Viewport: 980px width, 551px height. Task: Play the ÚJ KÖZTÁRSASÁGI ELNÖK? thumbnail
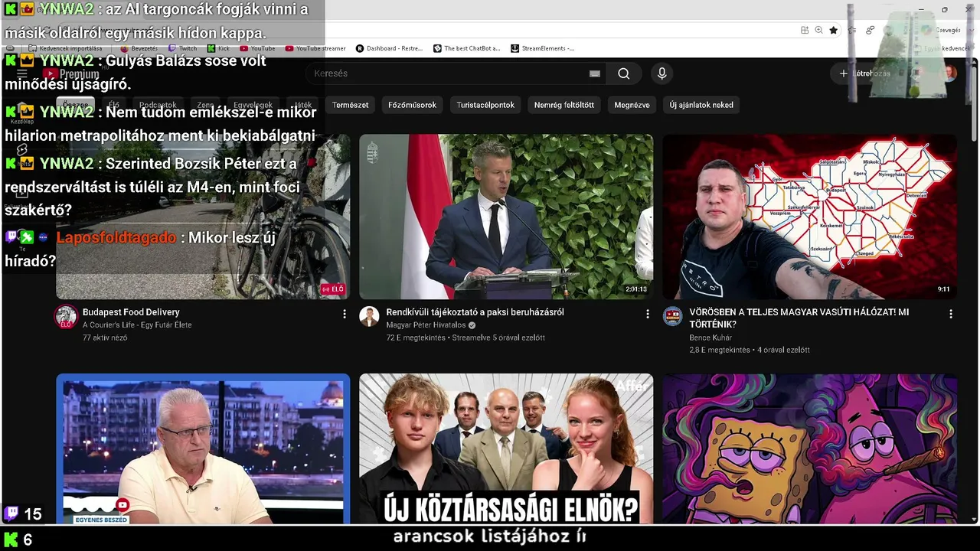(x=506, y=449)
